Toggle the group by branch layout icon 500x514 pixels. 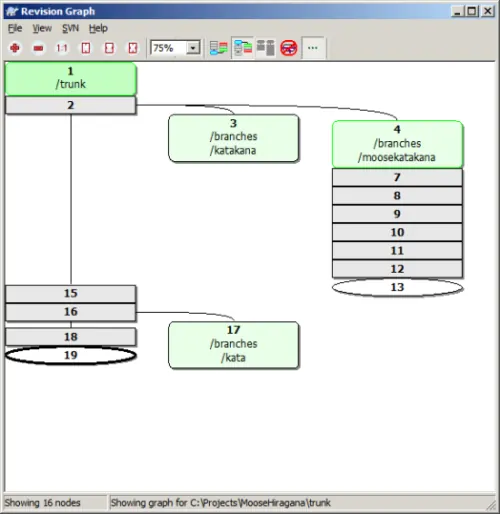pos(219,48)
